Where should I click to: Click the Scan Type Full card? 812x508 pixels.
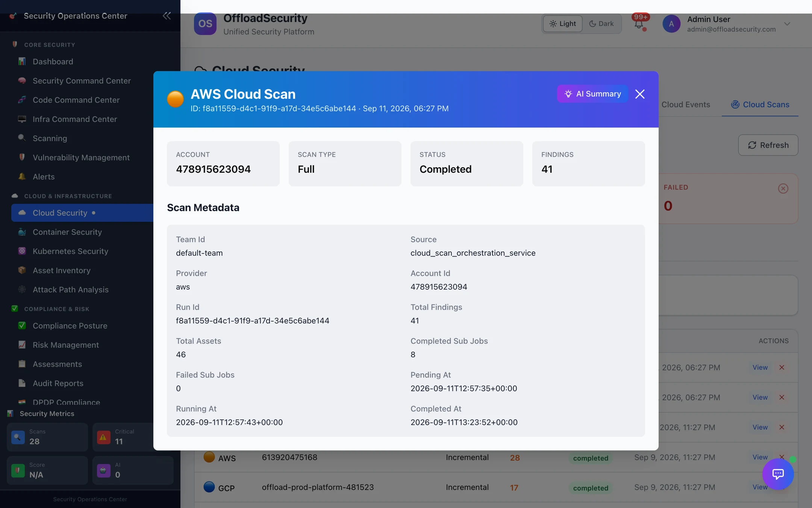pos(345,164)
